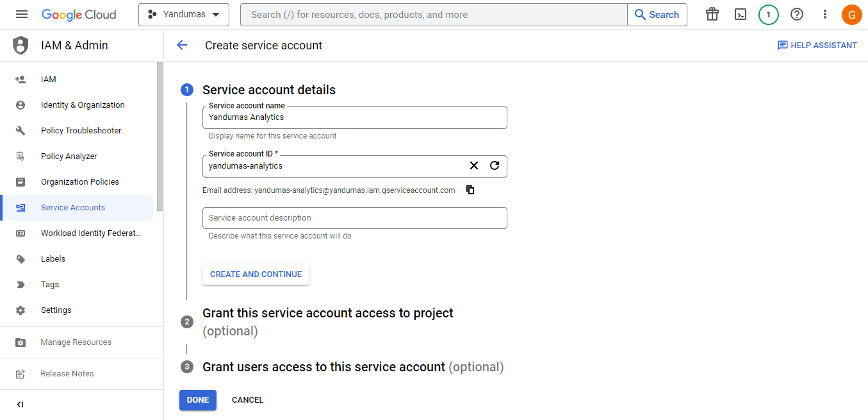
Task: Click the IAM person-add icon
Action: click(20, 80)
